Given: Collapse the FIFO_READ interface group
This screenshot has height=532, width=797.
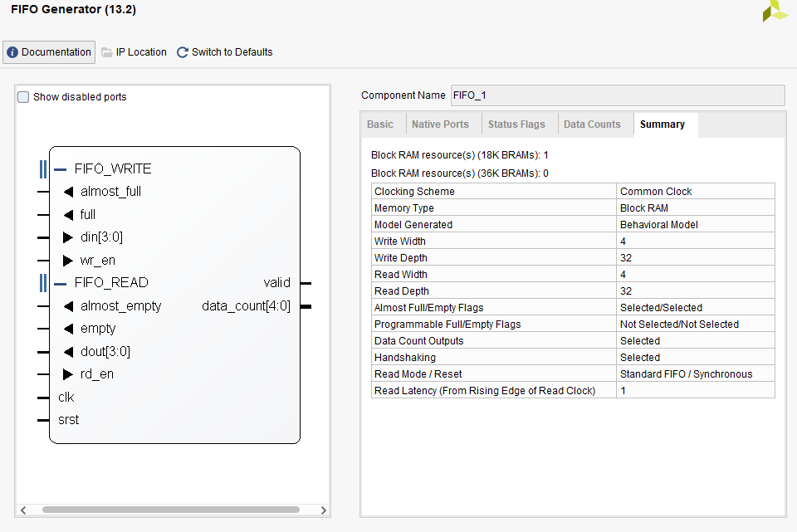Looking at the screenshot, I should click(60, 284).
